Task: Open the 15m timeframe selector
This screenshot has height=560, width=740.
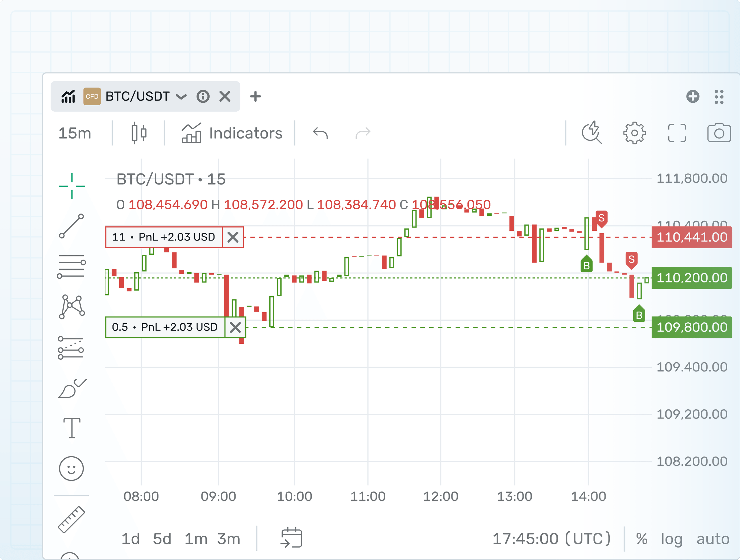Action: point(75,133)
